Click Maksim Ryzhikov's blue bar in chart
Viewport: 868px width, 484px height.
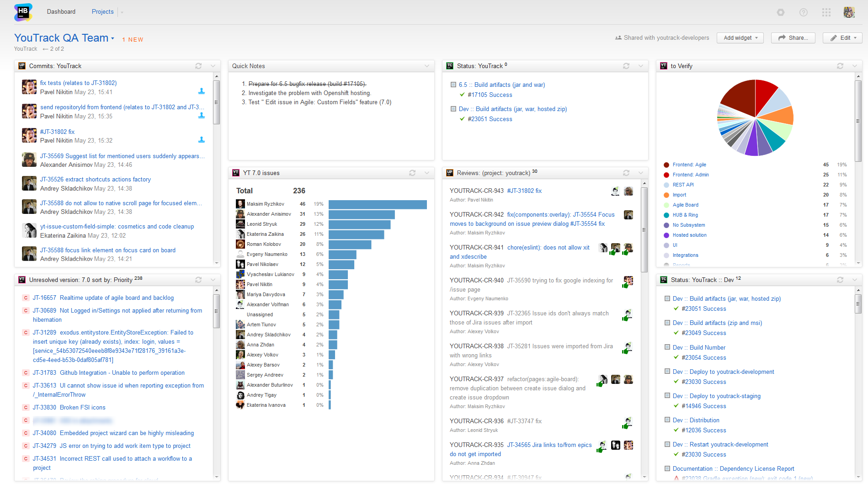pos(378,204)
